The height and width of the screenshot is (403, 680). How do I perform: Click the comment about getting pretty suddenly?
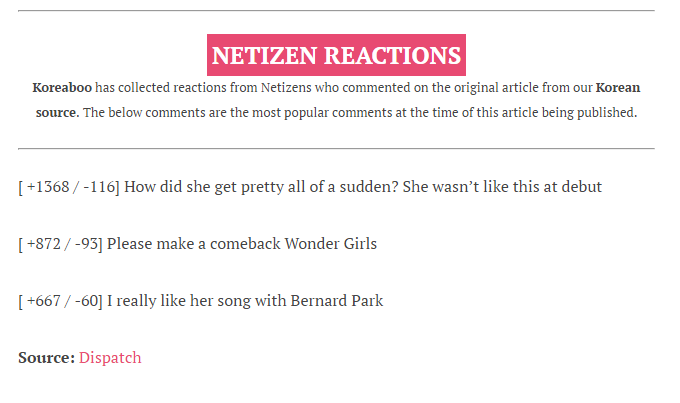coord(310,187)
